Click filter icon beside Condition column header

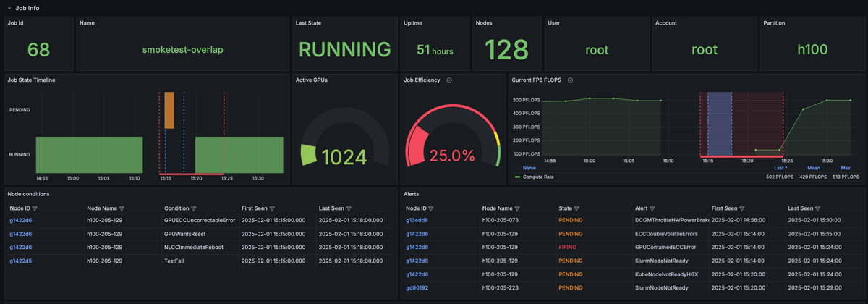[195, 208]
